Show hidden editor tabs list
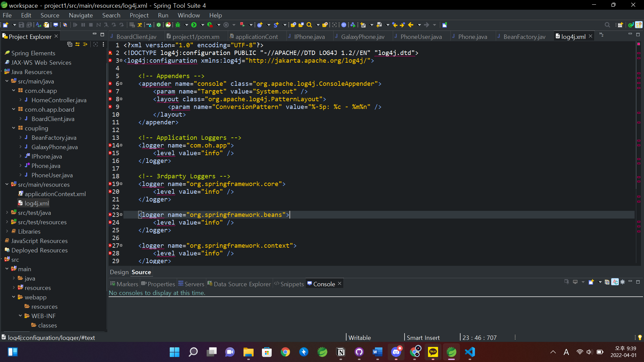The height and width of the screenshot is (362, 644). pyautogui.click(x=601, y=35)
